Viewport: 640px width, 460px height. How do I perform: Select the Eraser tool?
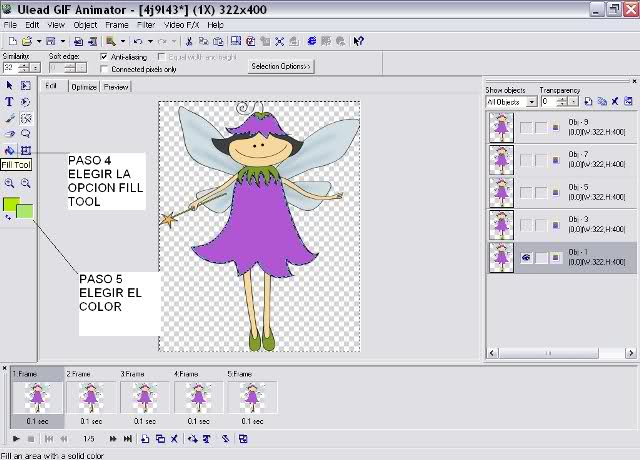[9, 134]
